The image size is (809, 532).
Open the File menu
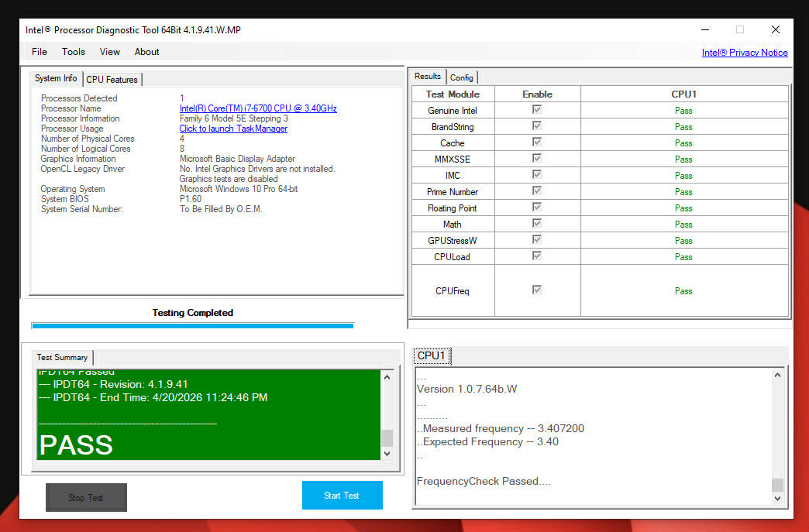[x=40, y=52]
